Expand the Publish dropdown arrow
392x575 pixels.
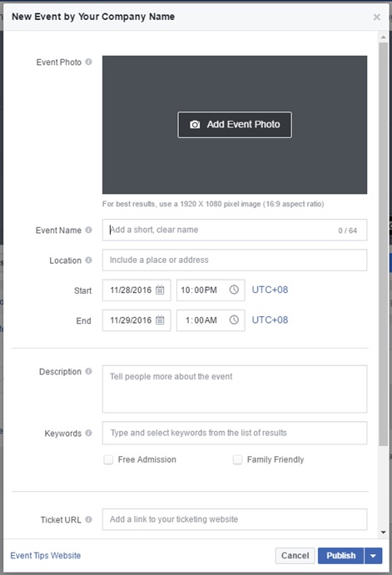click(374, 556)
